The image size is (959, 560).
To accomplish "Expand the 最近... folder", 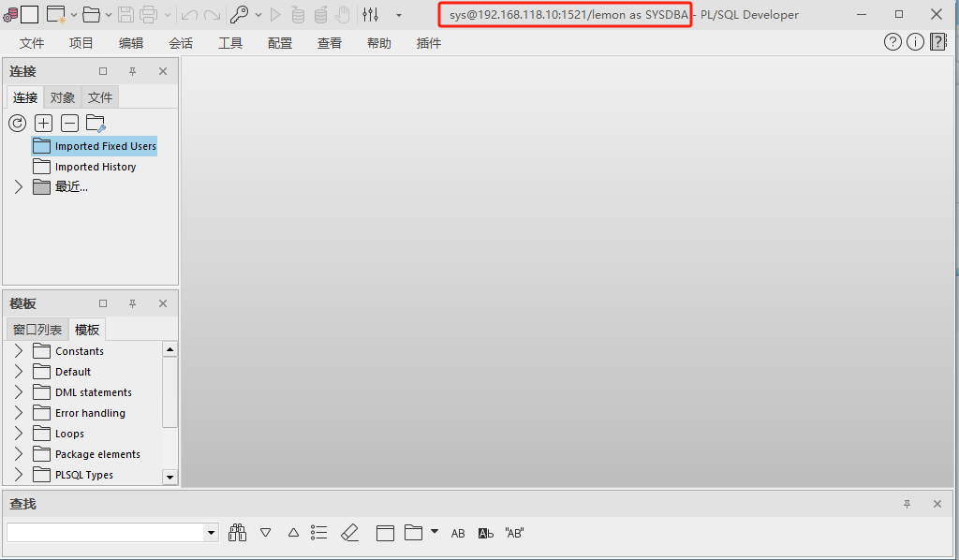I will (x=19, y=187).
